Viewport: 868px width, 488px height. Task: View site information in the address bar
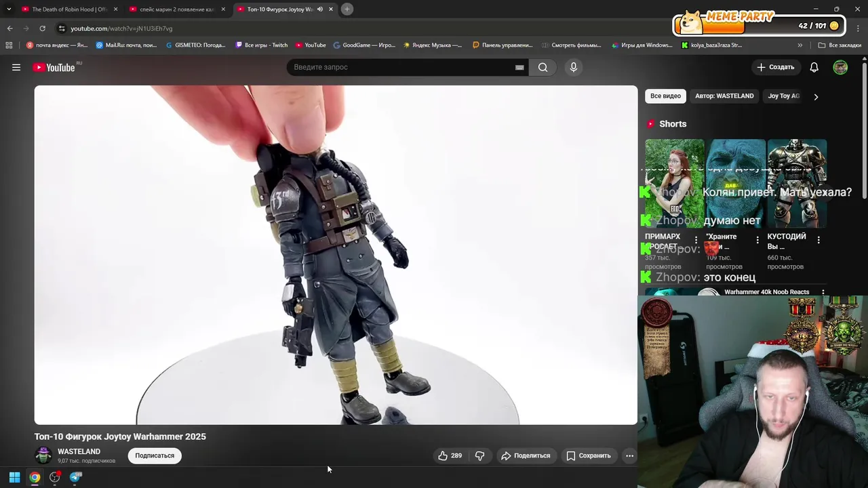[62, 28]
